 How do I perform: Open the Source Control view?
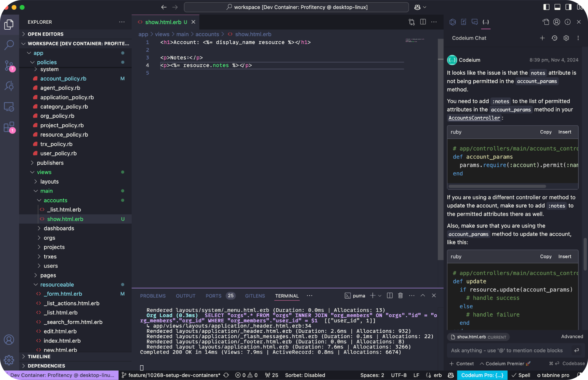9,66
